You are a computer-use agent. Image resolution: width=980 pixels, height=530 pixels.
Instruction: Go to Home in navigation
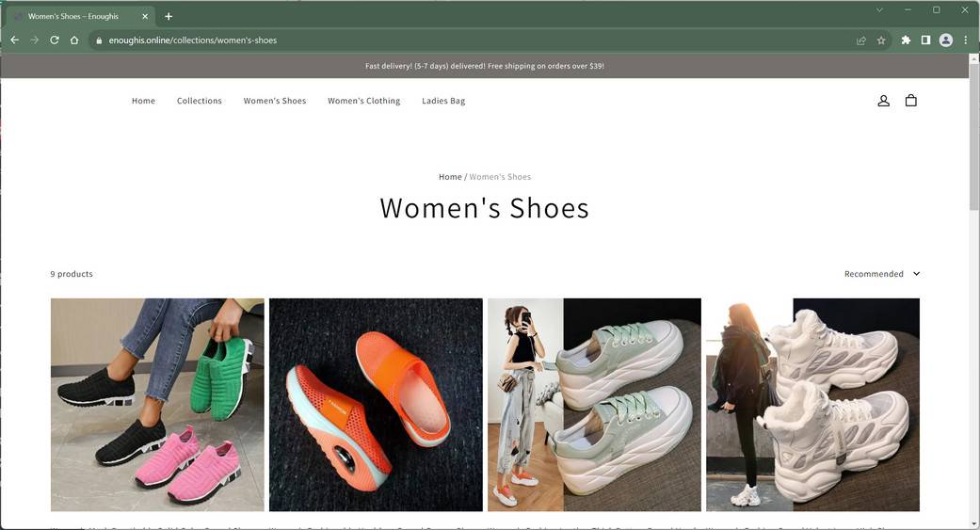[143, 101]
